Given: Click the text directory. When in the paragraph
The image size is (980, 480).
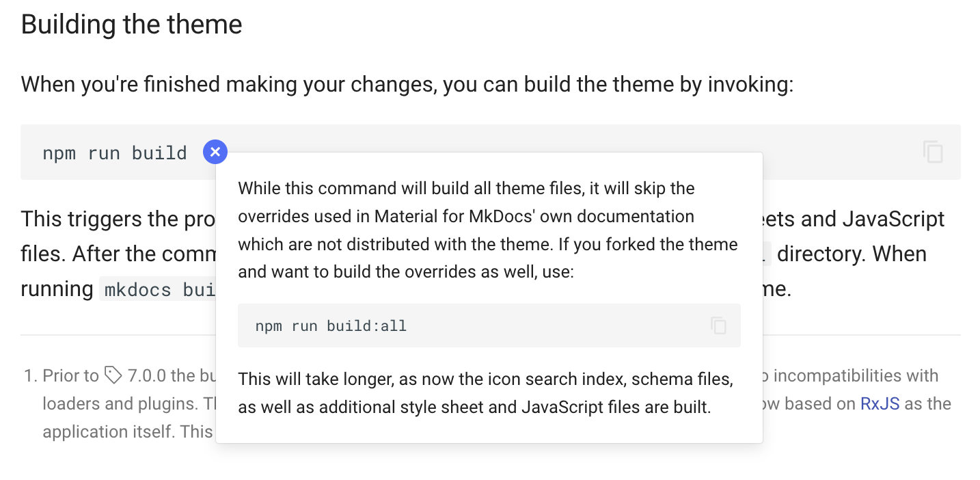Looking at the screenshot, I should [x=852, y=254].
